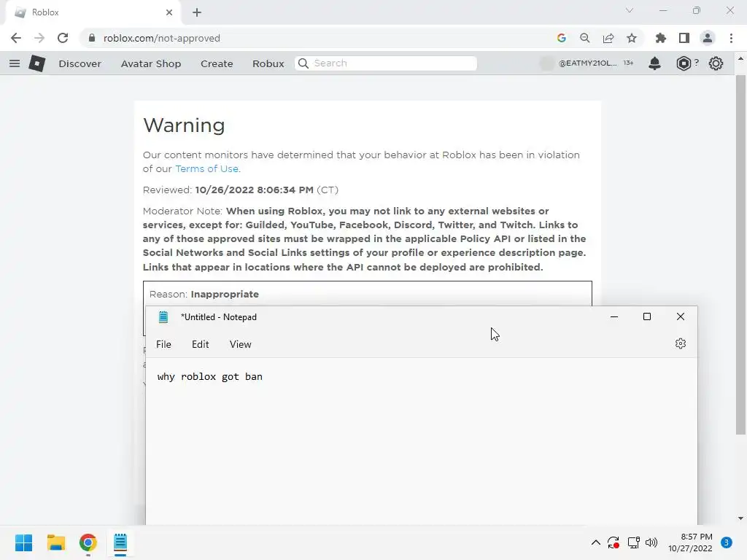Click the scrollbar up arrow

point(740,58)
